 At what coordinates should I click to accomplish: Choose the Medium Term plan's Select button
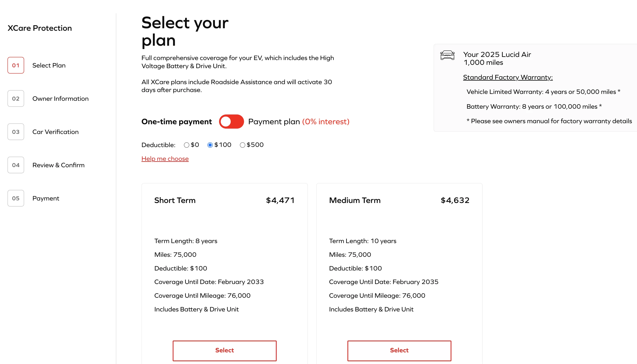click(399, 350)
